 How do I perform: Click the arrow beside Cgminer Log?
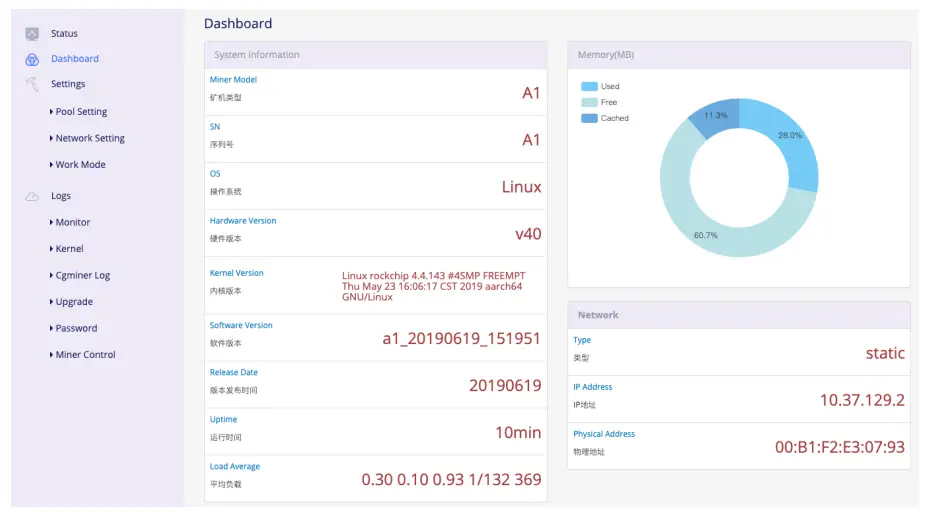coord(52,275)
